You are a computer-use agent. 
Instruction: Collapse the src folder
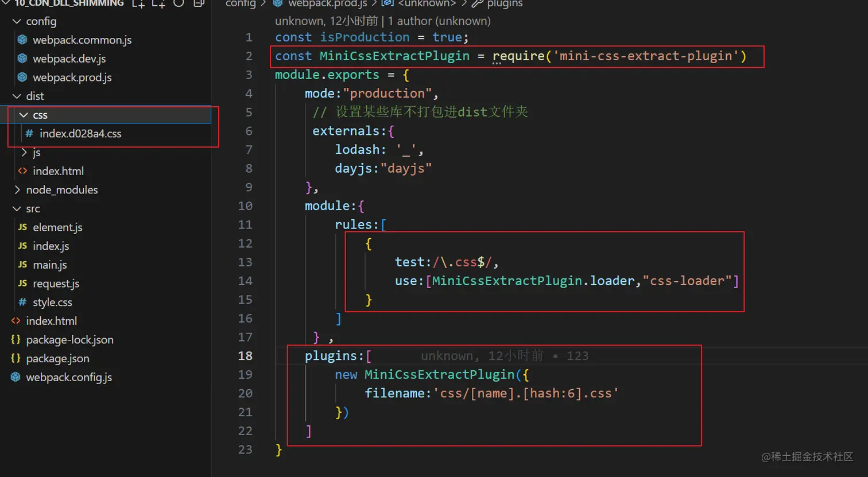pyautogui.click(x=17, y=208)
